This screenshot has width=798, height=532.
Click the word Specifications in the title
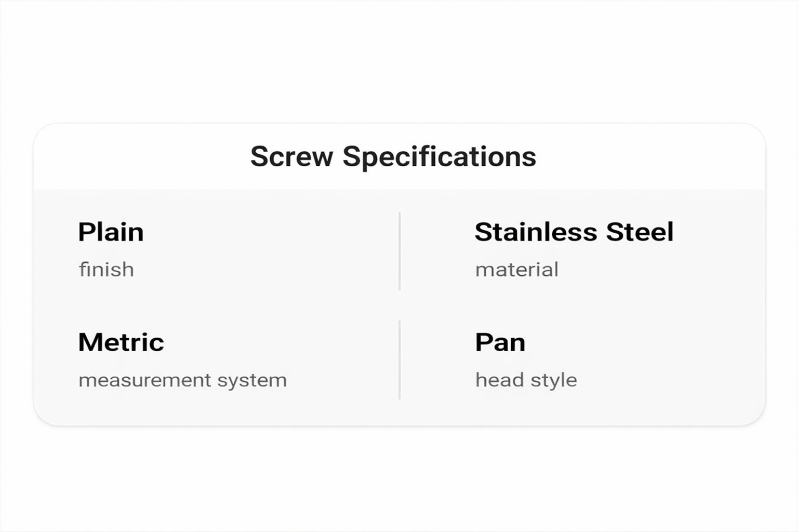pos(439,156)
